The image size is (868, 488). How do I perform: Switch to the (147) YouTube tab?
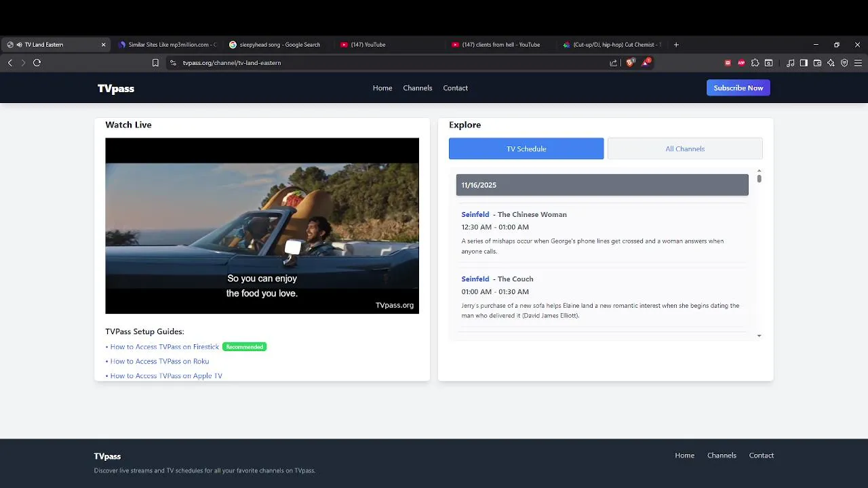coord(390,45)
